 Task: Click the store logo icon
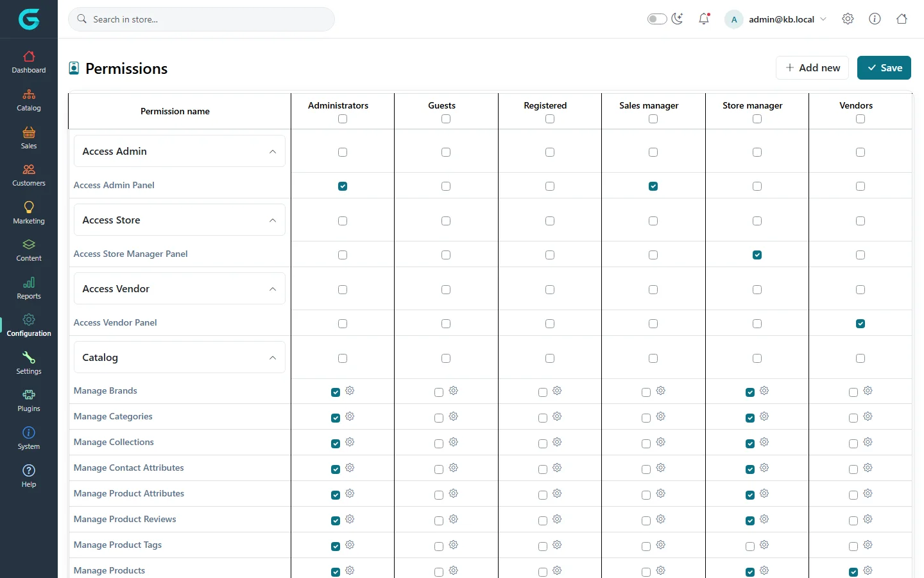pyautogui.click(x=29, y=19)
